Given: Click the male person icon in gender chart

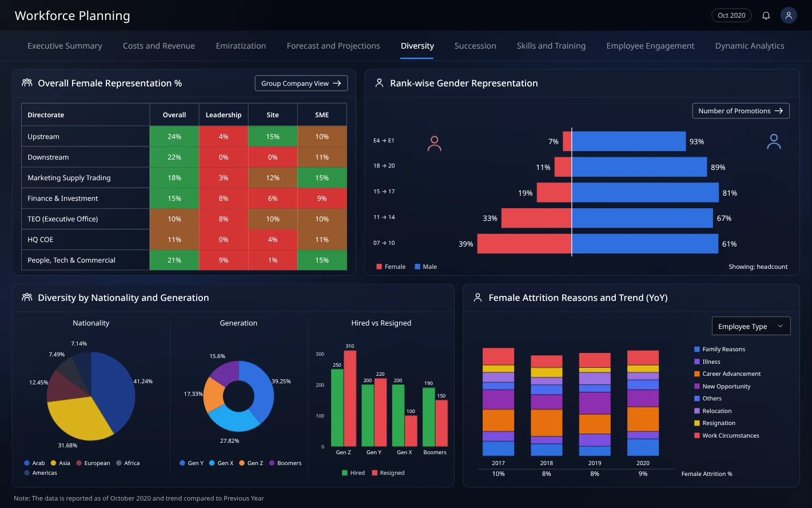Looking at the screenshot, I should coord(774,141).
